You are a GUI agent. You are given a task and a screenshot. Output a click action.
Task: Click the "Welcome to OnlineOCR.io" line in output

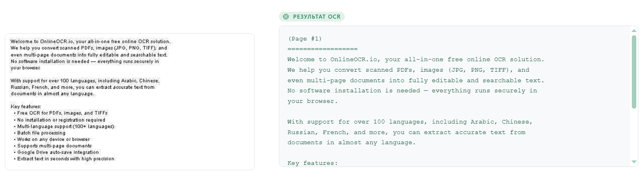click(x=416, y=60)
